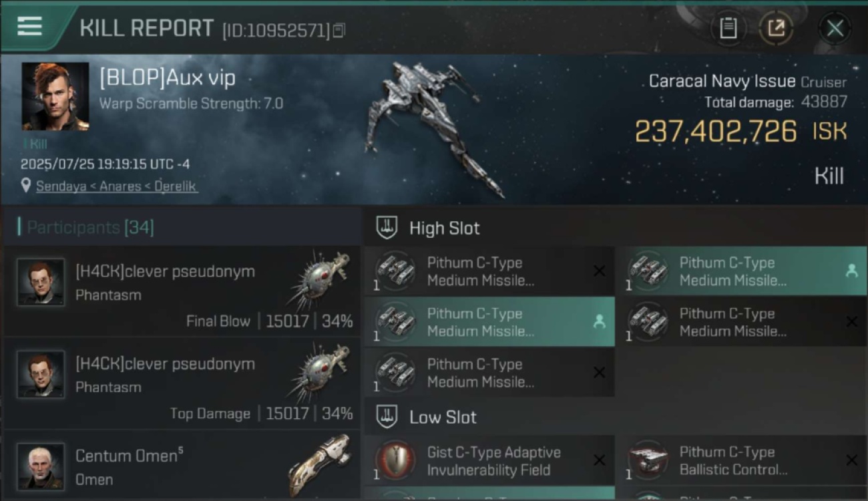Click the High Slot section header icon
This screenshot has height=501, width=868.
click(x=387, y=228)
